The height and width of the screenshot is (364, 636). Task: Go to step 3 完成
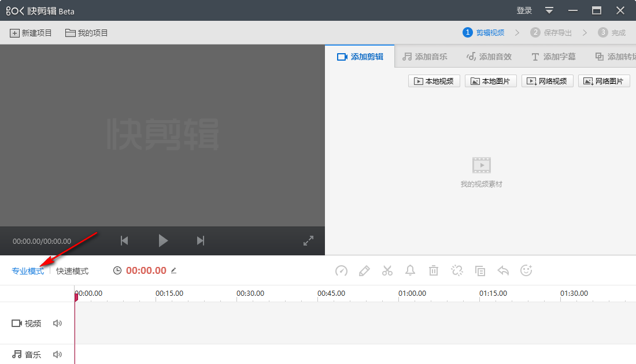[x=612, y=33]
